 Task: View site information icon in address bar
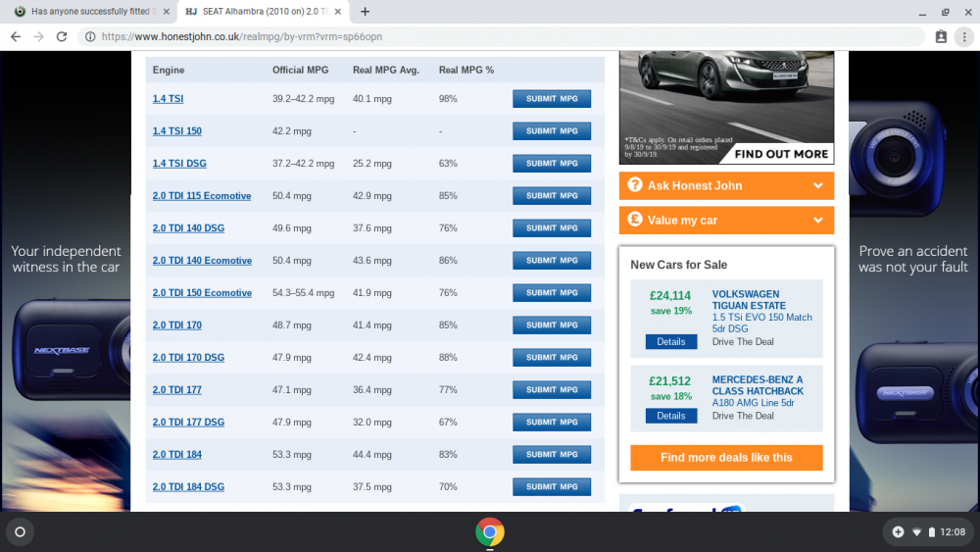click(x=90, y=37)
